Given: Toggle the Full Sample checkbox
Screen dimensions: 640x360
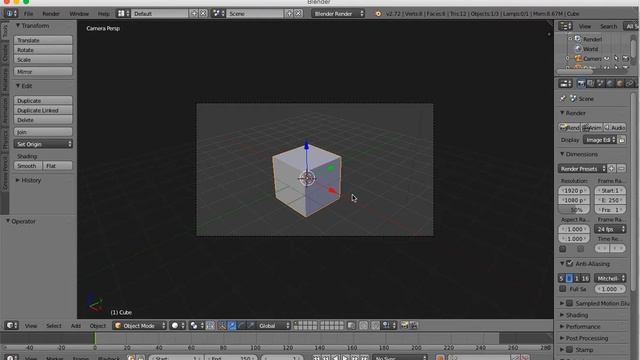Looking at the screenshot, I should 562,289.
